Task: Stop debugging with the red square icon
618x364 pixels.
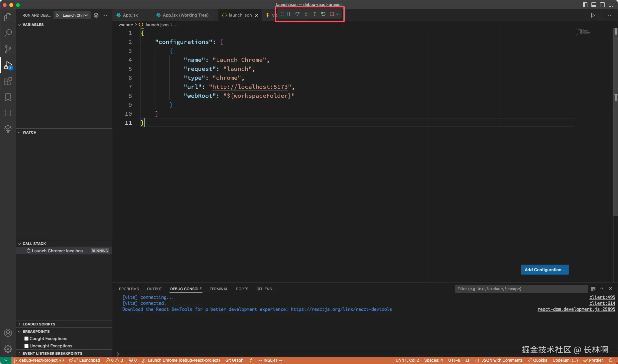Action: pyautogui.click(x=332, y=14)
